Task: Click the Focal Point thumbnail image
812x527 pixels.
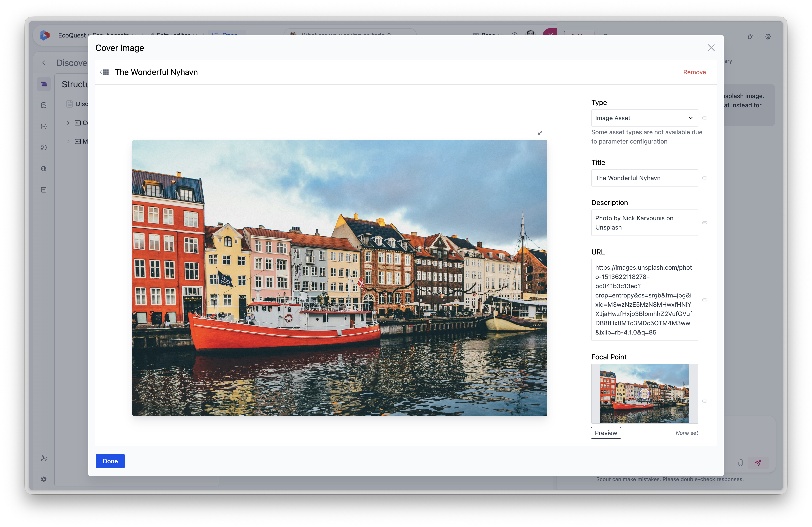Action: tap(644, 394)
